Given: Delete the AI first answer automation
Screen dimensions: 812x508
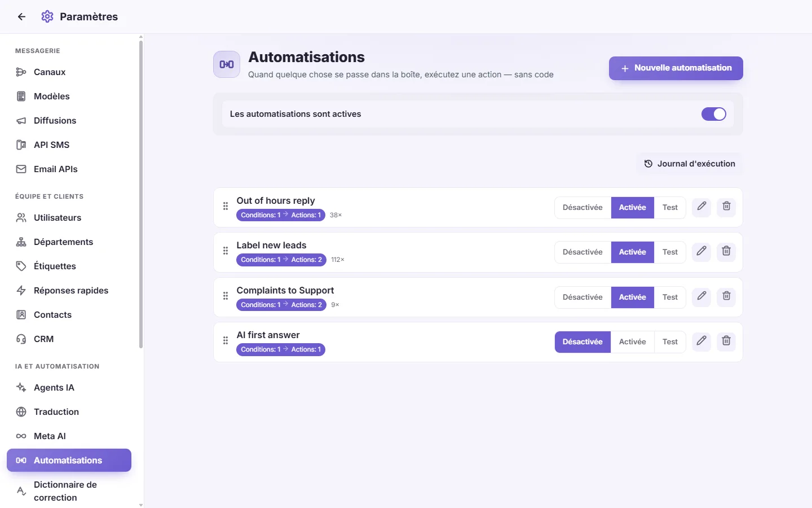Looking at the screenshot, I should click(726, 341).
